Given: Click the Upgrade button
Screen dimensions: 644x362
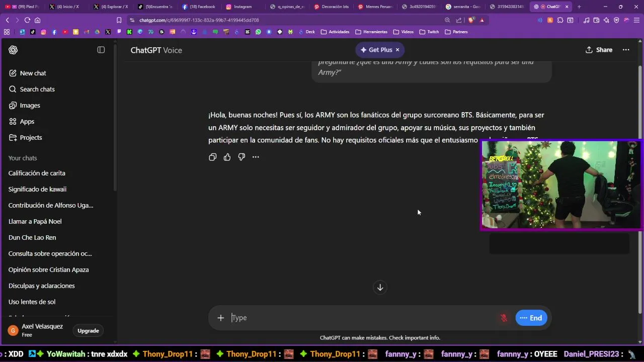Looking at the screenshot, I should (x=88, y=330).
